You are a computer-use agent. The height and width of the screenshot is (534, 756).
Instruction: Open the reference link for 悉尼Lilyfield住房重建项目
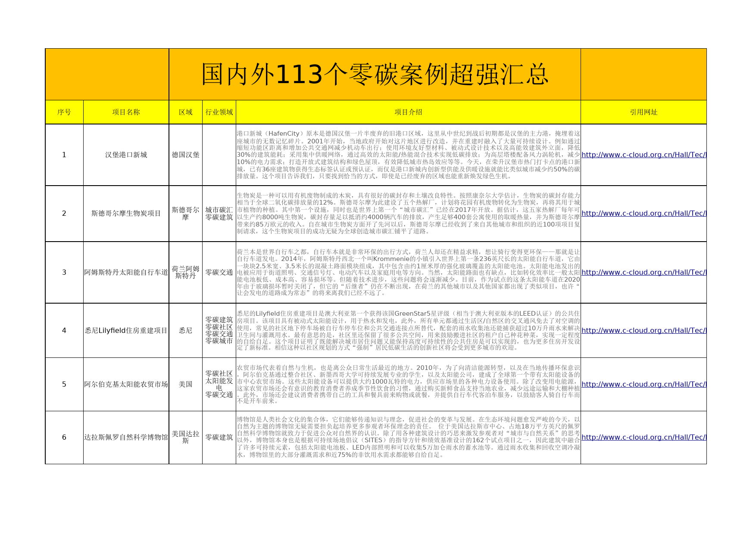pyautogui.click(x=644, y=331)
